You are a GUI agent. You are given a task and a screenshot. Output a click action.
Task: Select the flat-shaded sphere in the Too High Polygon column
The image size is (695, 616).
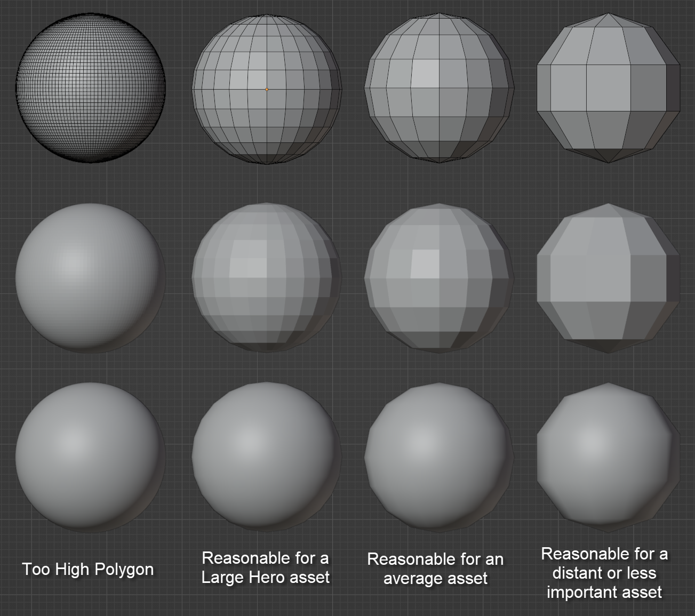point(91,277)
